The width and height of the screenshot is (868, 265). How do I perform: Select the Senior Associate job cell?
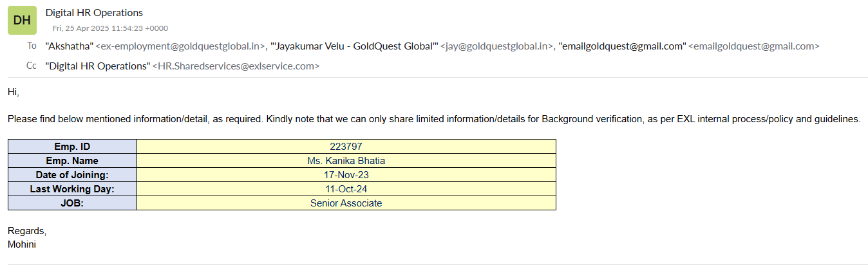point(346,203)
